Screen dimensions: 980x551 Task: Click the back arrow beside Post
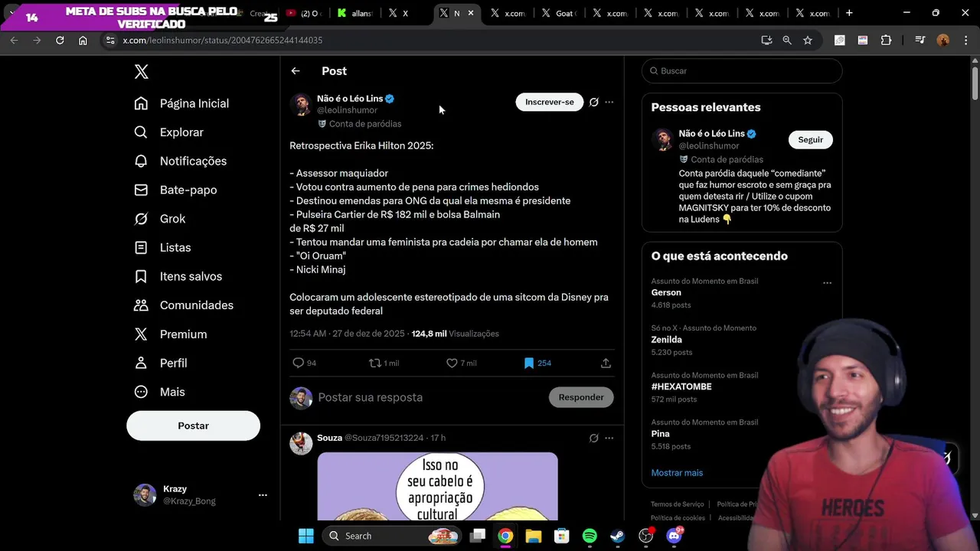click(x=296, y=71)
